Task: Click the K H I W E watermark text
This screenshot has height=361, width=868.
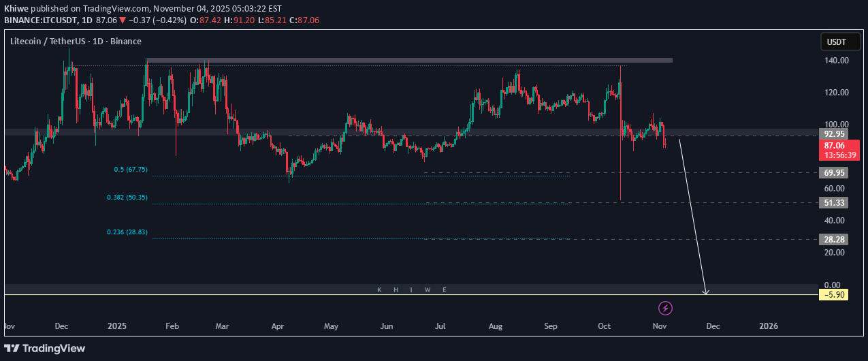Action: tap(412, 289)
